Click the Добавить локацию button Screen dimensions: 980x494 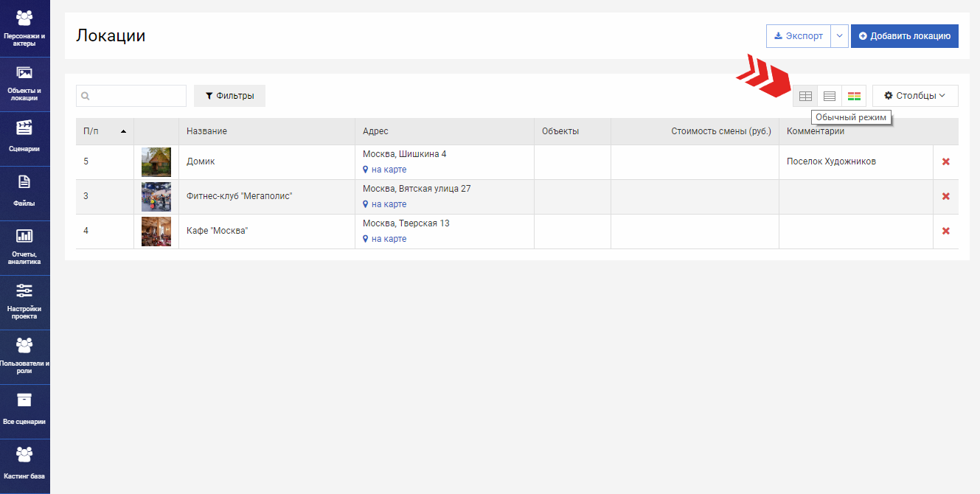904,36
